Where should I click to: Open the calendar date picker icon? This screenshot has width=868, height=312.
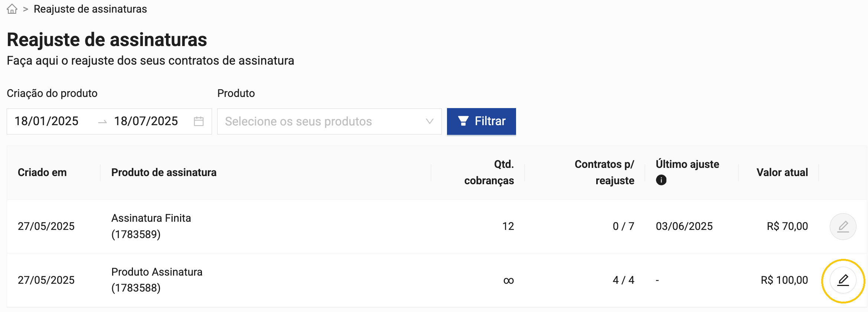pyautogui.click(x=199, y=121)
